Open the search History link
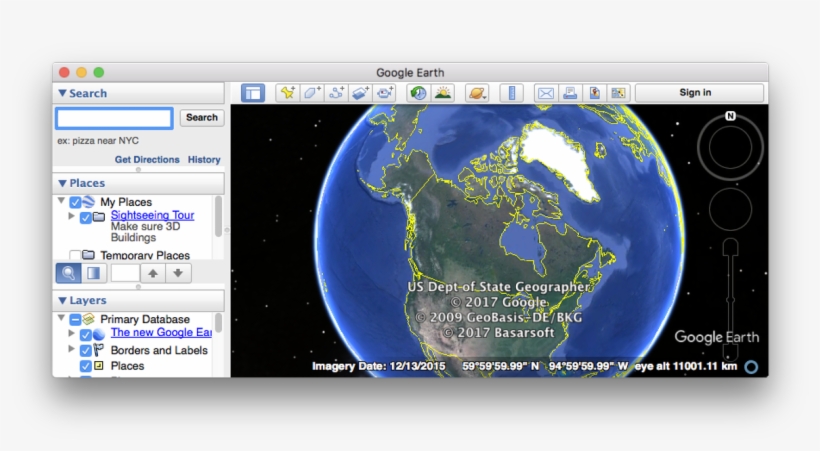The height and width of the screenshot is (451, 820). [204, 160]
